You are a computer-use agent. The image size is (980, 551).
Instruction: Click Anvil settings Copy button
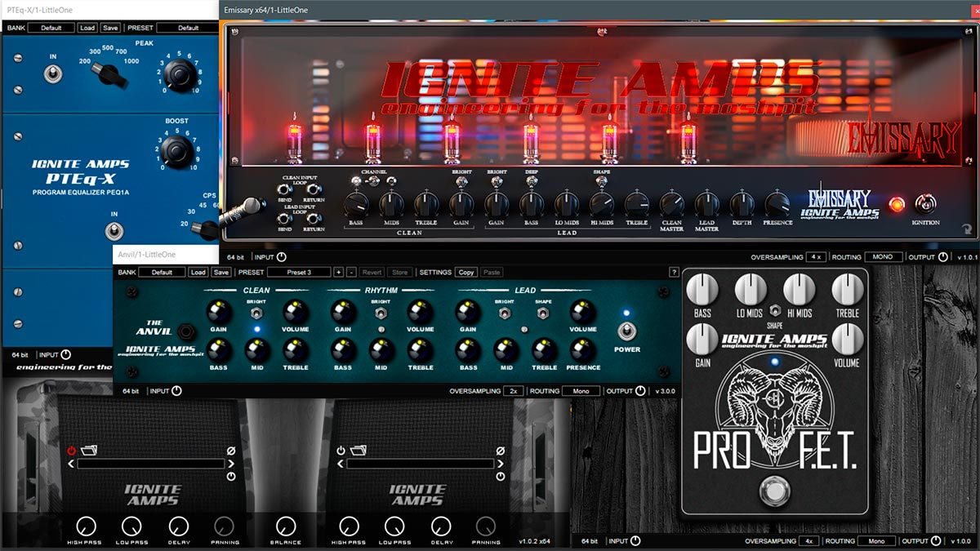click(466, 272)
